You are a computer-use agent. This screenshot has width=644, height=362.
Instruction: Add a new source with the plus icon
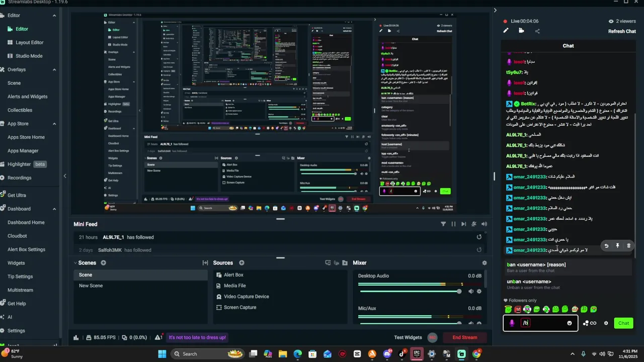coord(242,262)
